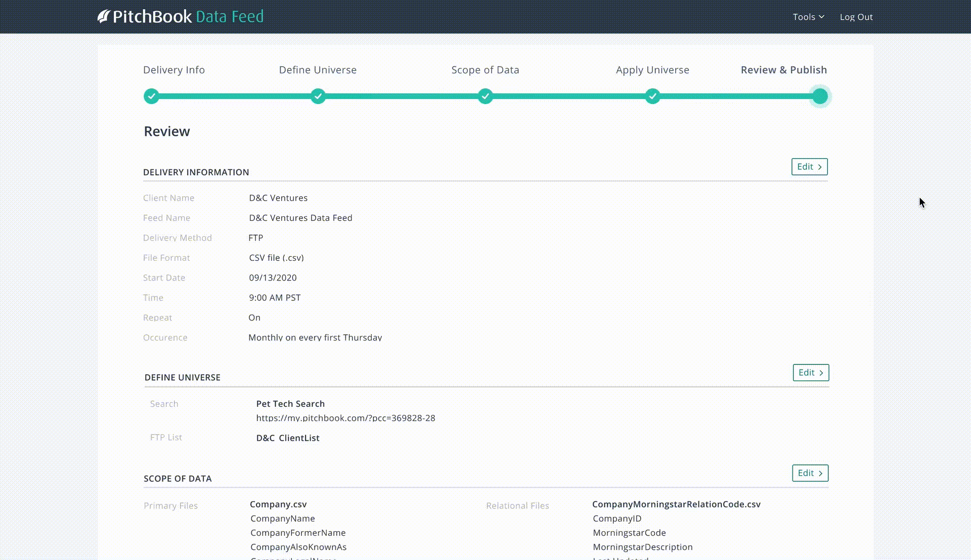Click the Repeat On value
The height and width of the screenshot is (560, 971).
coord(254,317)
